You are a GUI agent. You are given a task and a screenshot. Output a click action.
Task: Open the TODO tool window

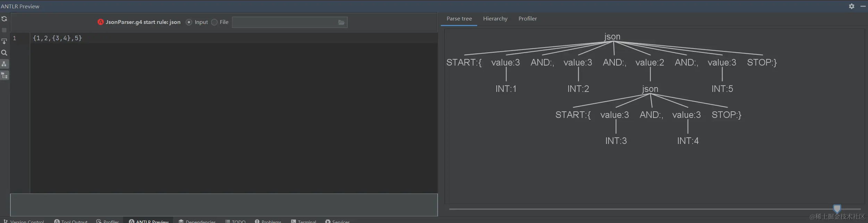pyautogui.click(x=235, y=221)
